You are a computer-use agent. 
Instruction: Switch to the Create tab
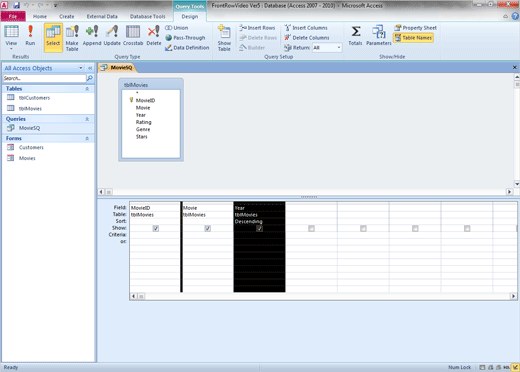click(67, 16)
